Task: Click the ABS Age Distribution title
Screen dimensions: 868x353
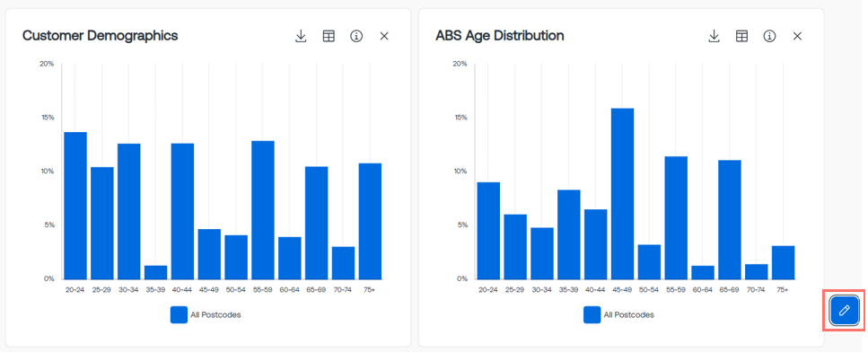Action: pyautogui.click(x=500, y=36)
